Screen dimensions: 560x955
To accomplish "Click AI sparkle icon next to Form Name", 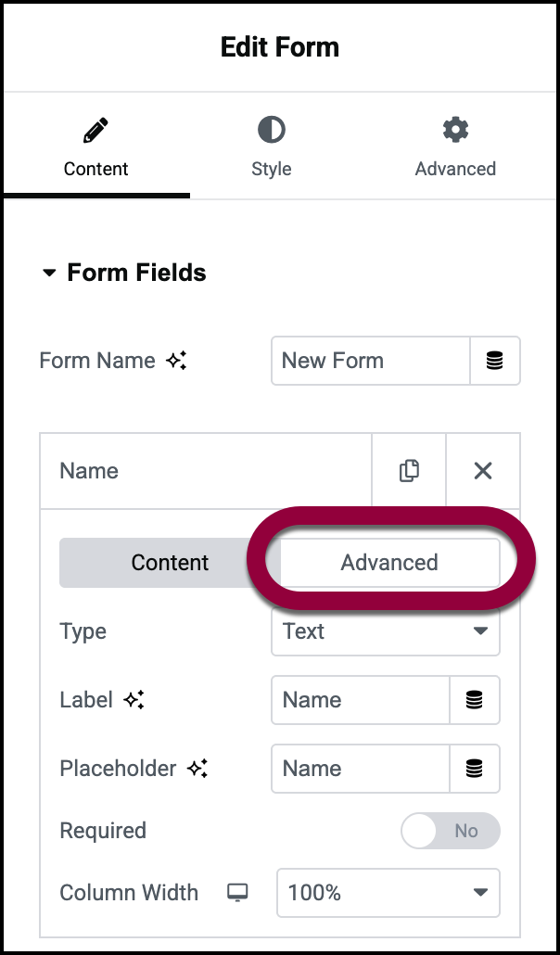I will coord(176,362).
